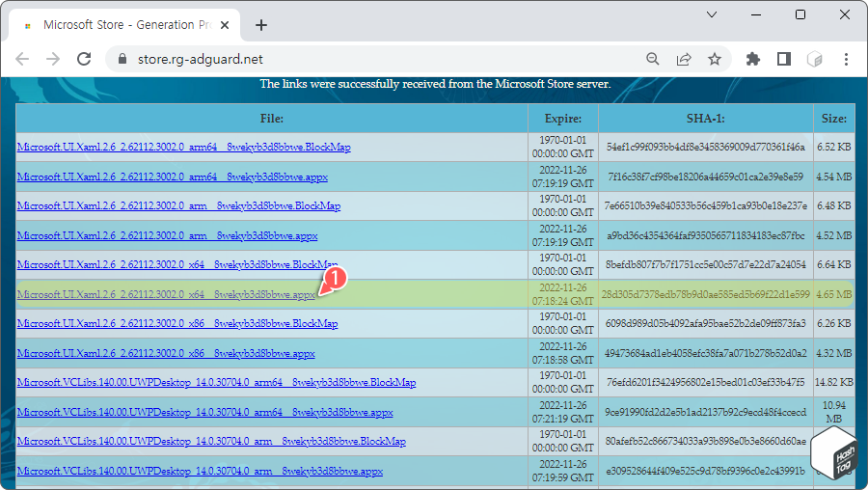Download UI.Xaml 2.6 arm BlockMap file
The height and width of the screenshot is (490, 868).
178,206
